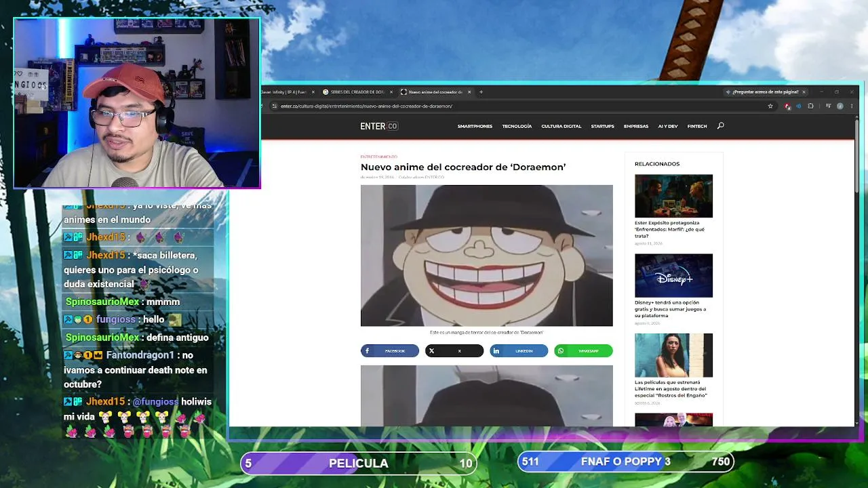
Task: Open the Chrome three-dot menu
Action: pyautogui.click(x=852, y=106)
